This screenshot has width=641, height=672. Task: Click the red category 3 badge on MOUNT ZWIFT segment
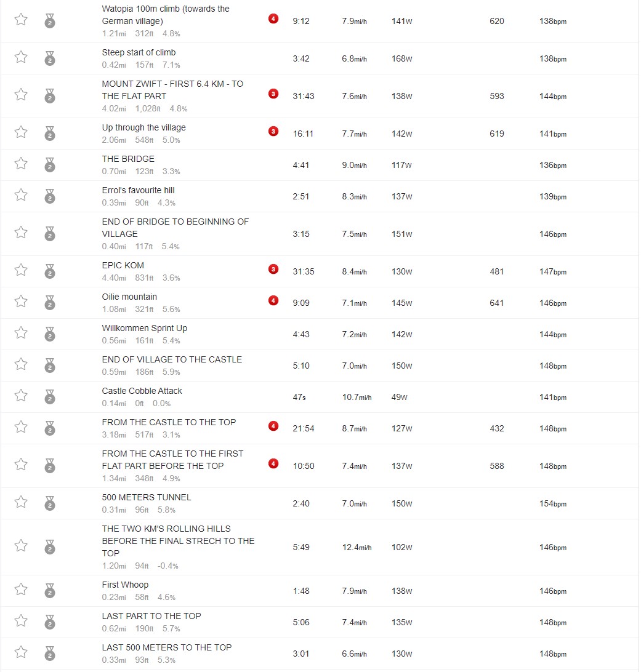[273, 94]
